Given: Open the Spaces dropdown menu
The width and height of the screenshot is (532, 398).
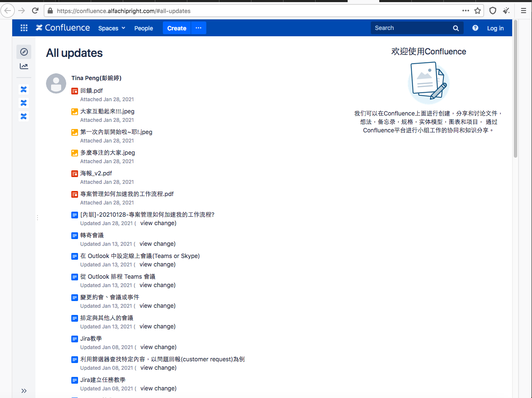Looking at the screenshot, I should tap(112, 28).
